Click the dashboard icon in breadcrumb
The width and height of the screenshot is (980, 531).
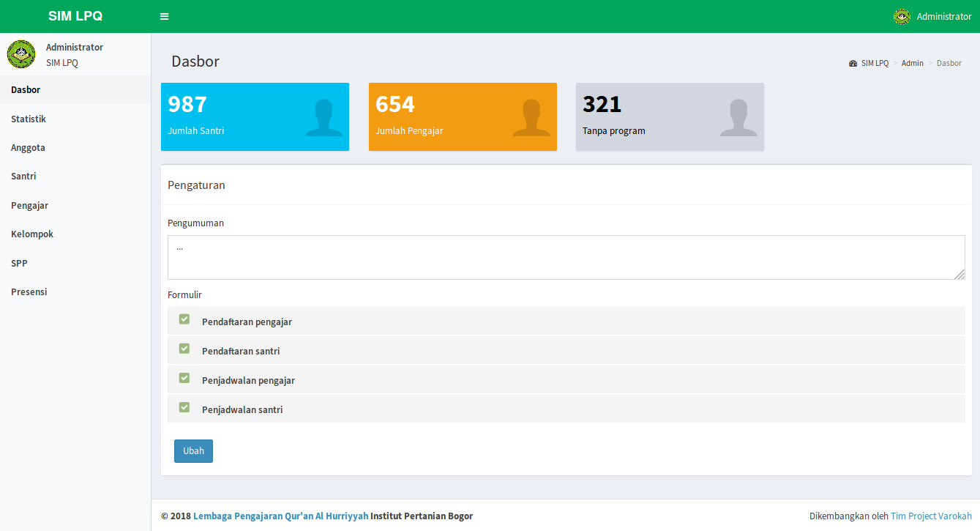click(x=853, y=64)
